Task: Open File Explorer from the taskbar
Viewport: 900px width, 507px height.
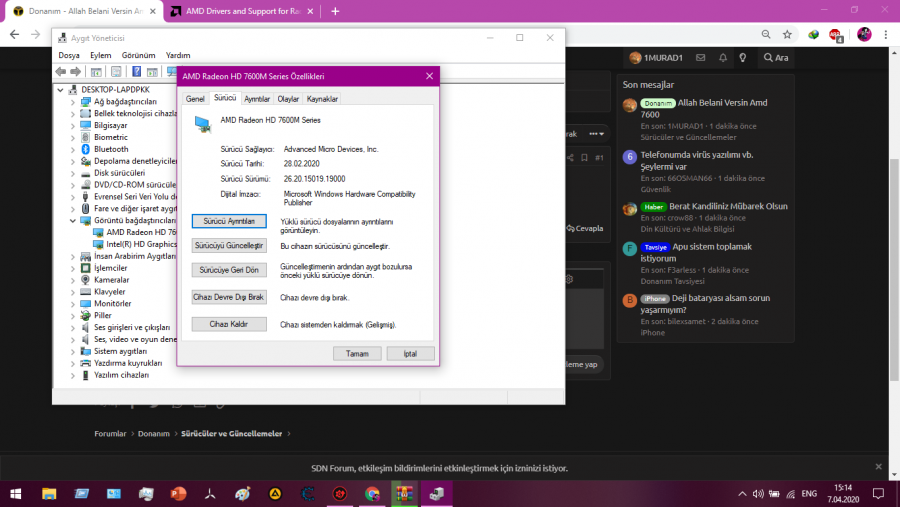Action: [49, 494]
